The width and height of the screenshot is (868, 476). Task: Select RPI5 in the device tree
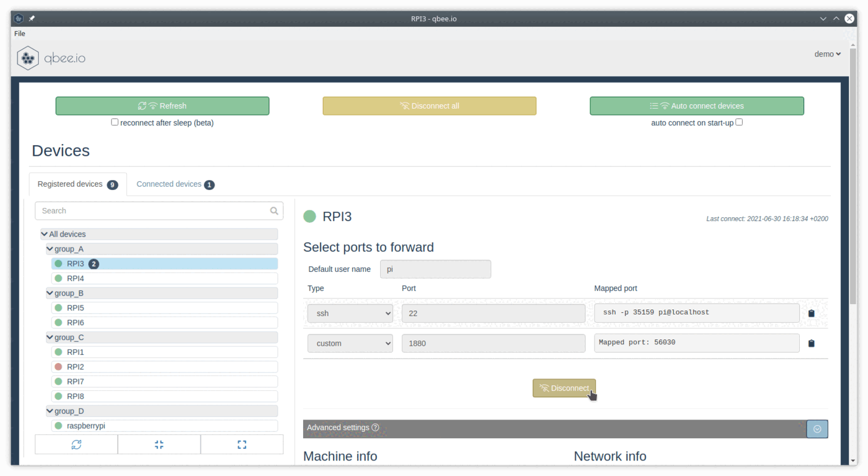click(76, 307)
